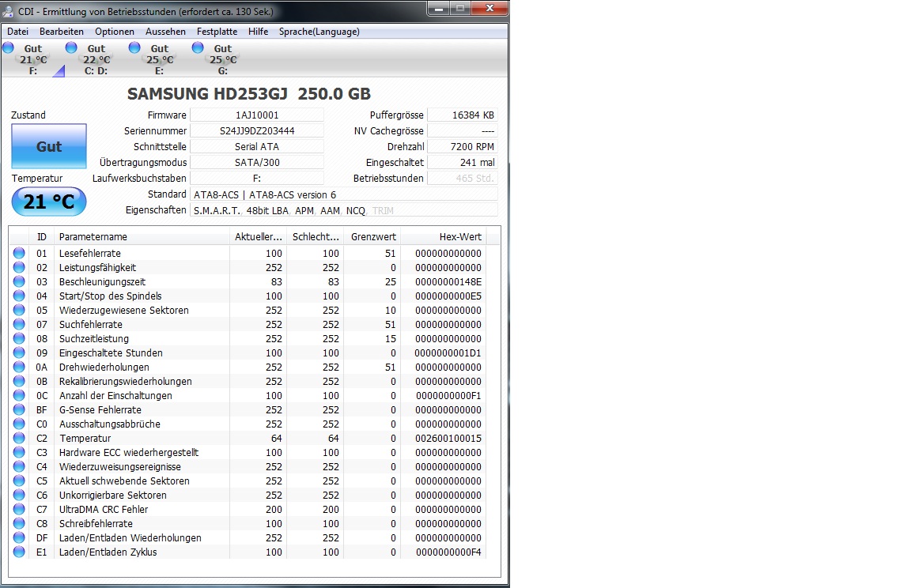The image size is (911, 588).
Task: Open the Bearbeiten menu
Action: (x=62, y=32)
